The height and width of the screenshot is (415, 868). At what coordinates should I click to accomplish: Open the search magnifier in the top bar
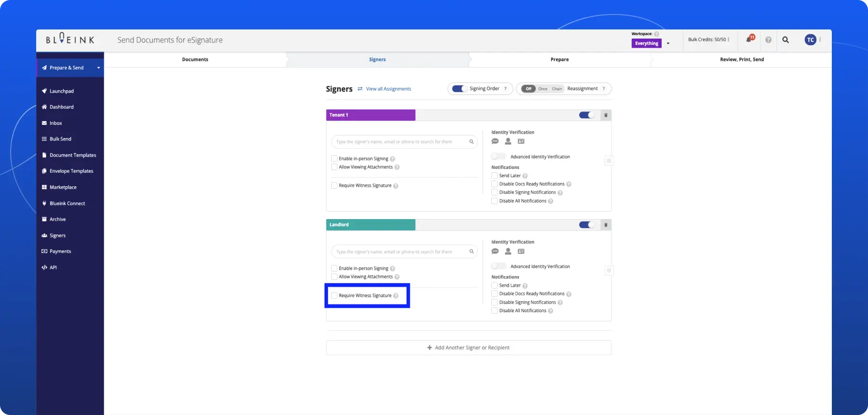pyautogui.click(x=786, y=40)
